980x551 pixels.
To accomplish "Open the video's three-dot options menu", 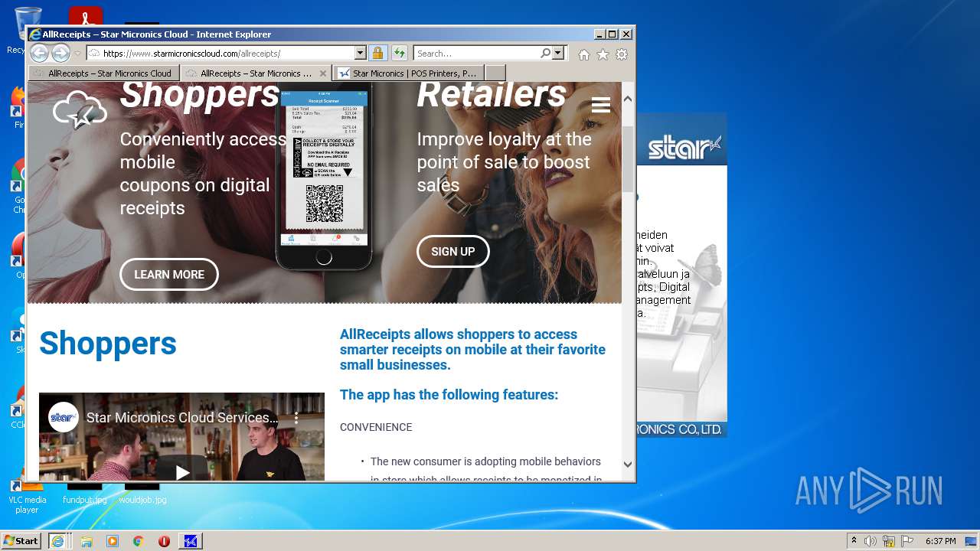I will [x=296, y=418].
